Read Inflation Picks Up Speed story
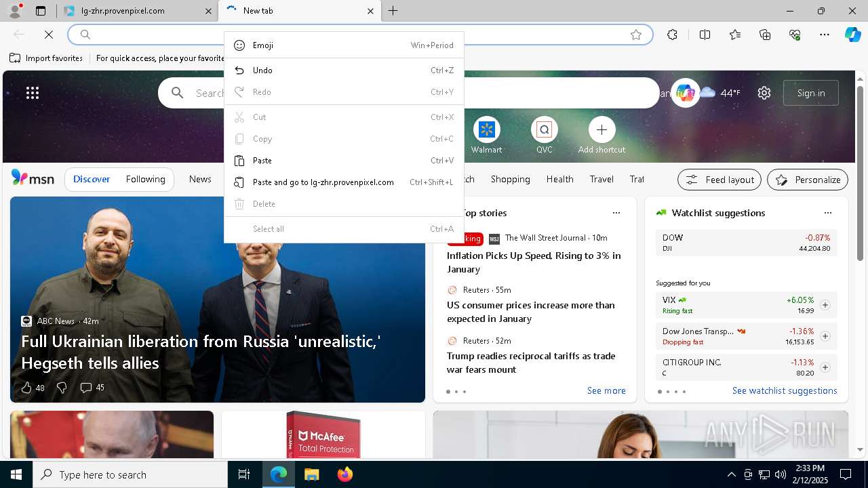 tap(534, 262)
